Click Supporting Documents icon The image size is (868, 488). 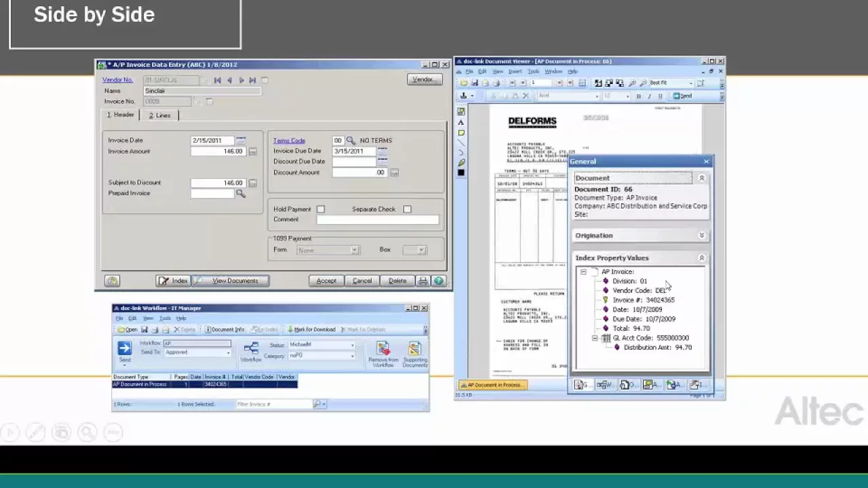[x=414, y=349]
